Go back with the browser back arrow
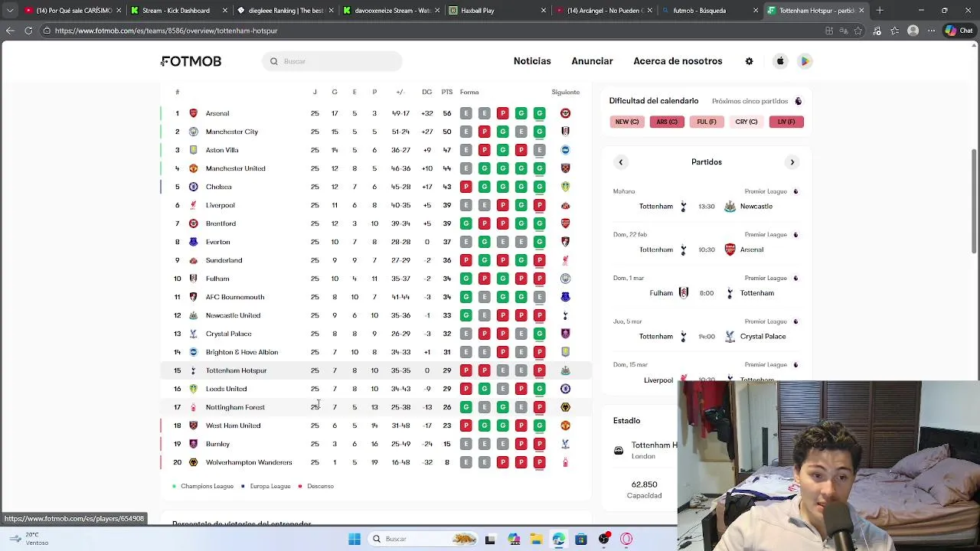Image resolution: width=980 pixels, height=551 pixels. pyautogui.click(x=10, y=31)
